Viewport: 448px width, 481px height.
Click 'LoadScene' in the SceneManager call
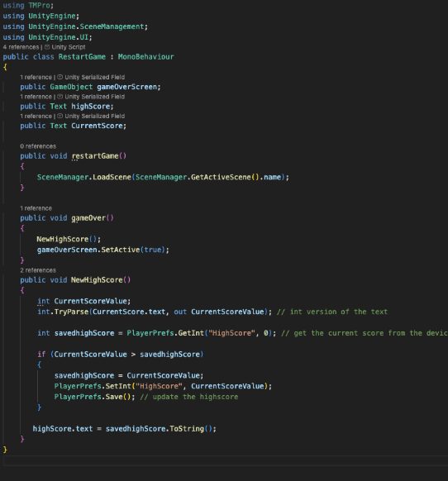tap(112, 177)
